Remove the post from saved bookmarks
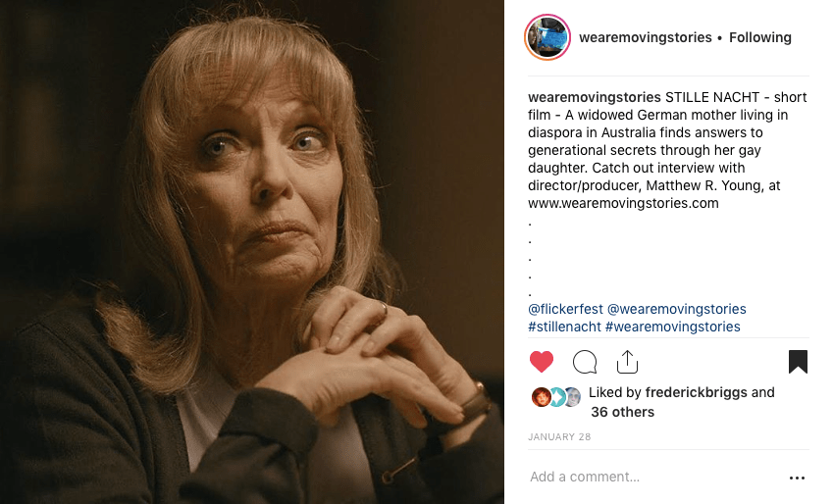Viewport: 833px width, 504px height. tap(798, 362)
